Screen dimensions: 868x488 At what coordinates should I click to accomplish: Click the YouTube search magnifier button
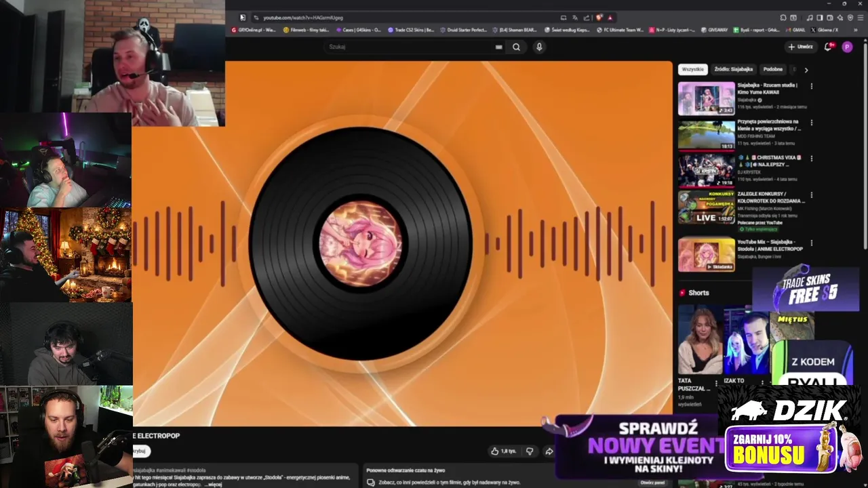coord(516,47)
